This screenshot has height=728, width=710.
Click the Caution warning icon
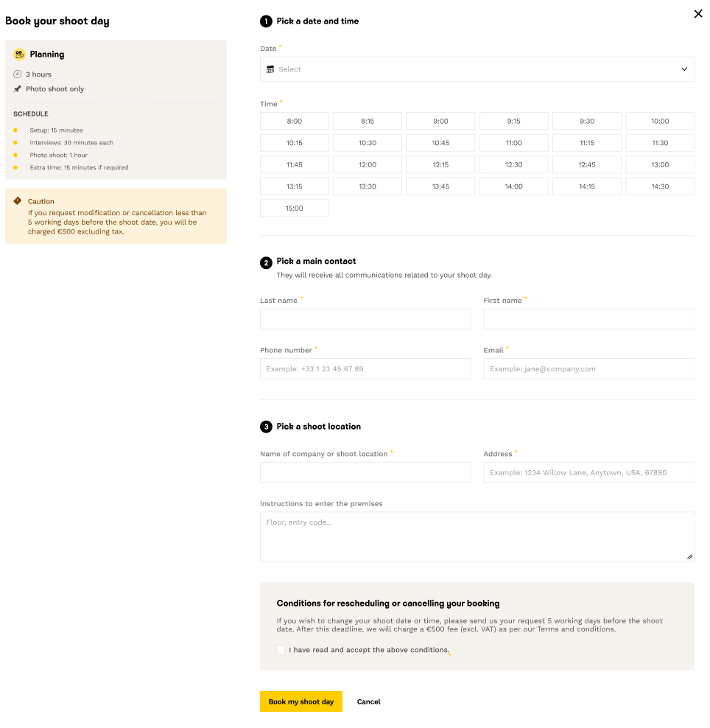(18, 200)
